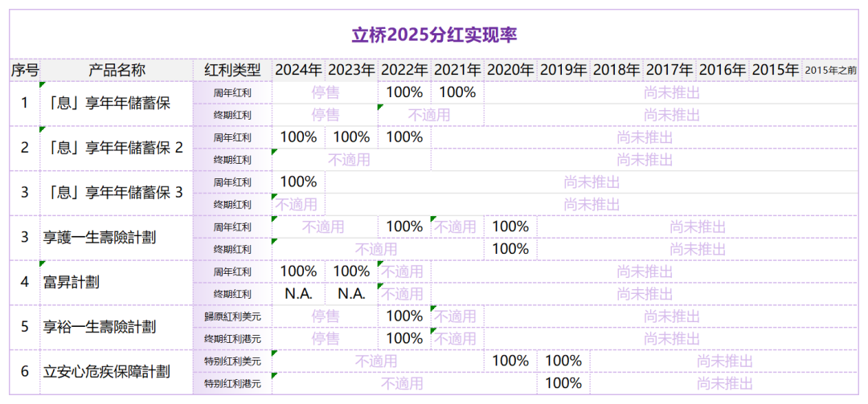
Task: Click 不適用 in 「息」享年年儲蓄保 3 终期红利
Action: [298, 205]
